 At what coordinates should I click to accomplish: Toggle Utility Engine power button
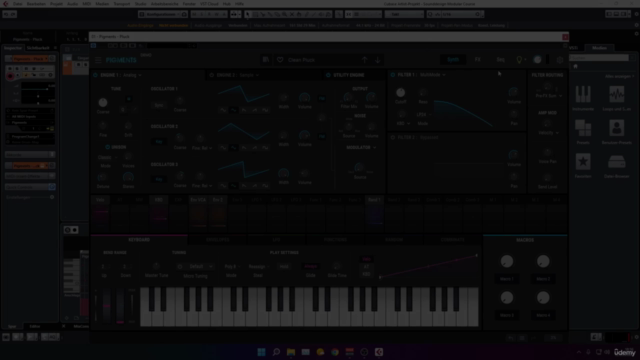(328, 75)
